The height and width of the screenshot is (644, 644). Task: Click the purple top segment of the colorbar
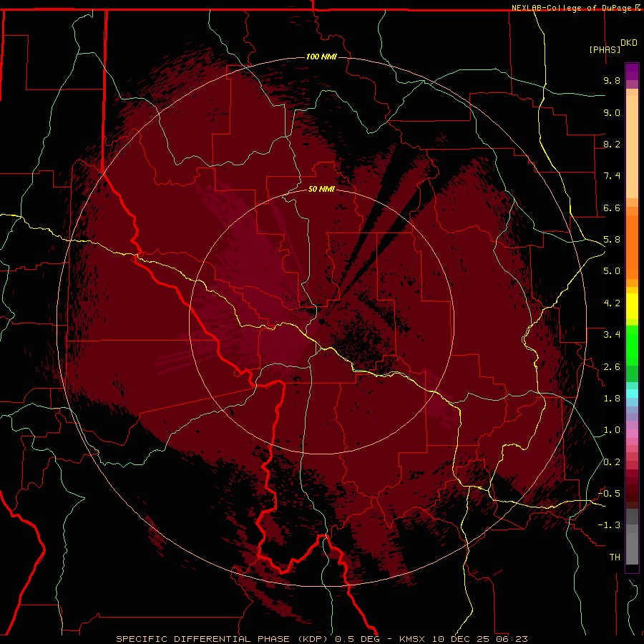coord(632,72)
